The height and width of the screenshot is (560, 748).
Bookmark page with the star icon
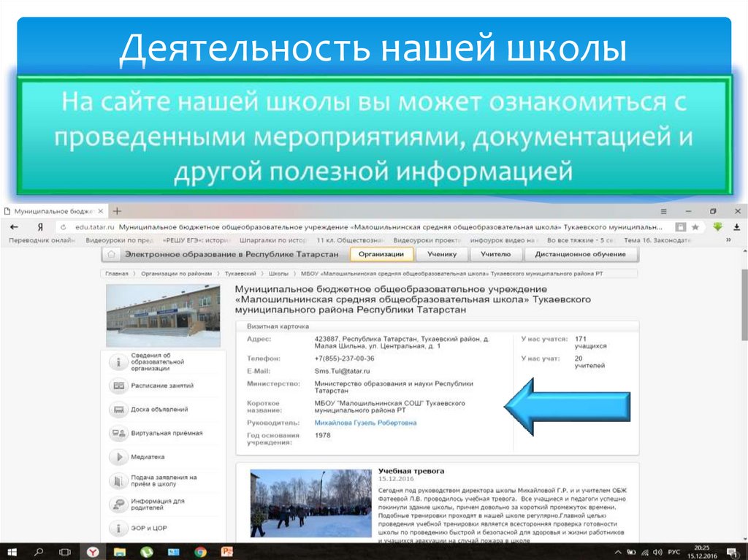pos(695,227)
